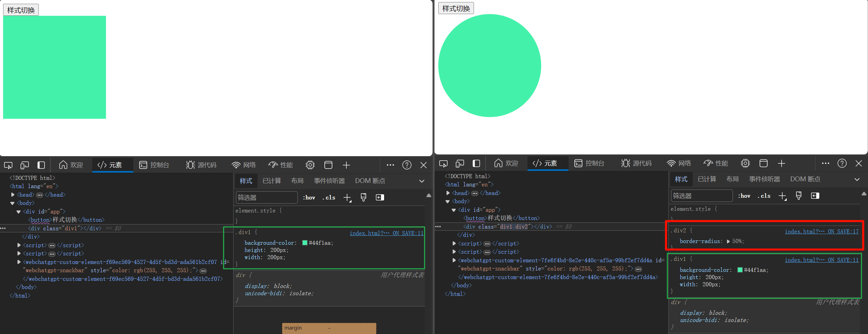The height and width of the screenshot is (334, 868).
Task: Open the #44f1aa color swatch in left styles pane
Action: click(x=305, y=243)
